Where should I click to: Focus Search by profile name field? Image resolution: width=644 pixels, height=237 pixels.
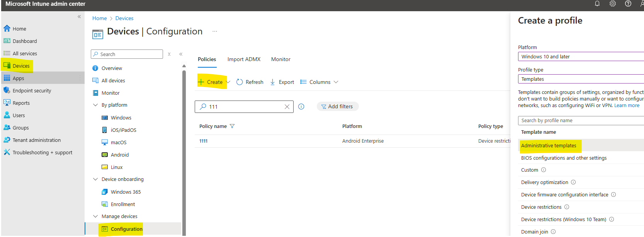[x=581, y=121]
